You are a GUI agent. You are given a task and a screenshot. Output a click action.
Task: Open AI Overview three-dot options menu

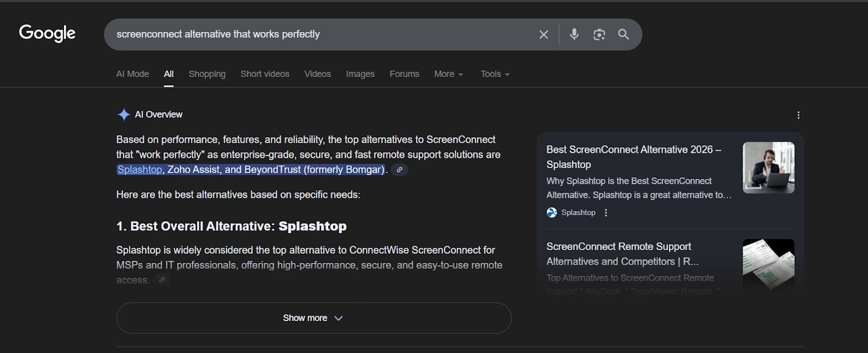[798, 115]
